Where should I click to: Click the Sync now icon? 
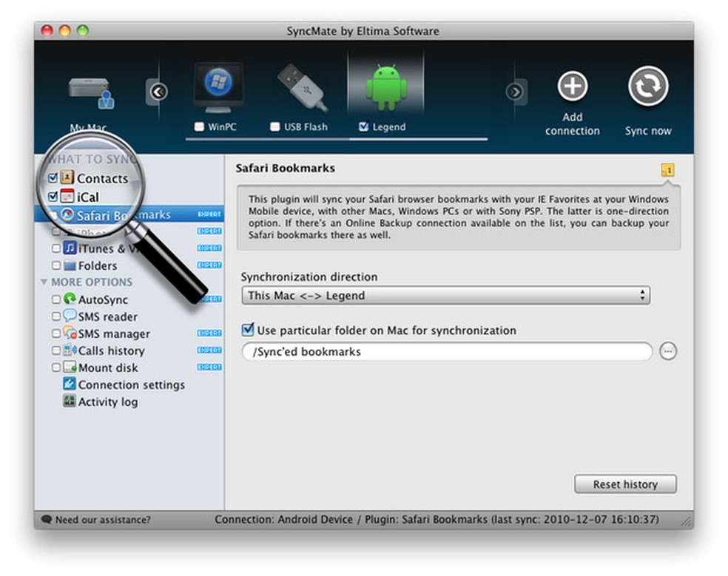pos(648,87)
